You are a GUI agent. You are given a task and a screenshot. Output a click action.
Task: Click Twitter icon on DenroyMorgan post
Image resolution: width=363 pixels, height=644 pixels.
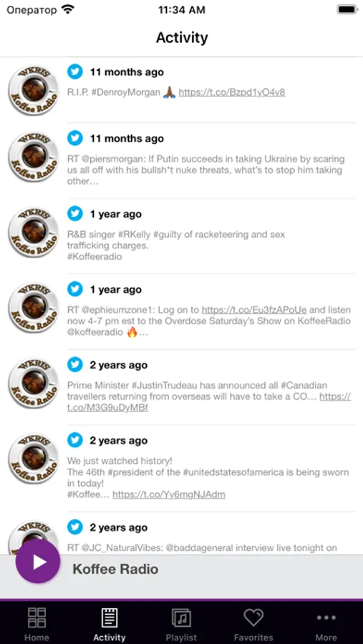(x=75, y=72)
